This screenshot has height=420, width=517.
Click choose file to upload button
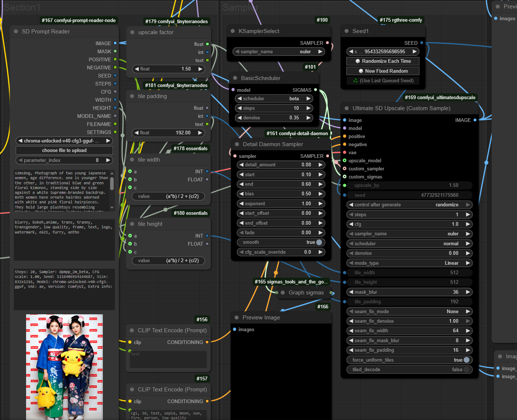click(64, 151)
